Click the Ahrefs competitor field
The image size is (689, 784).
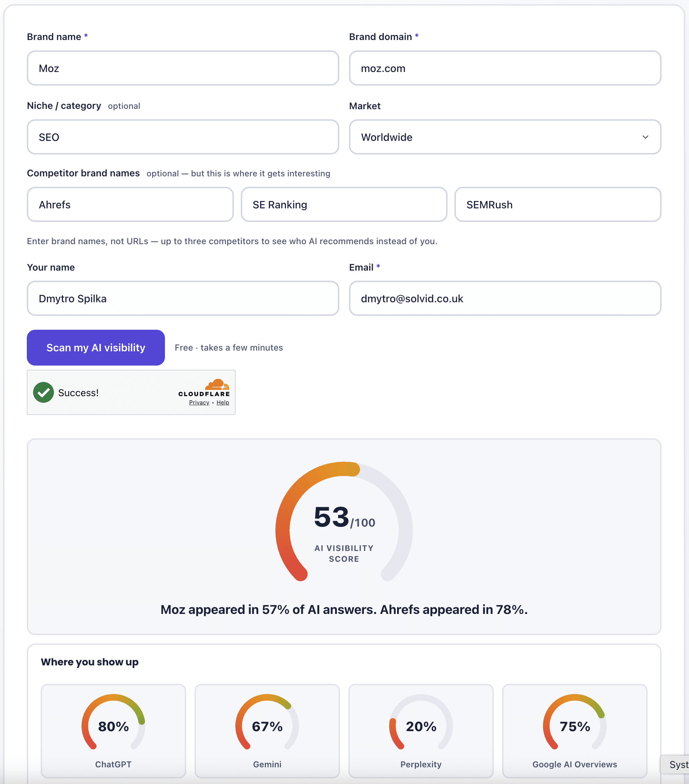tap(130, 205)
